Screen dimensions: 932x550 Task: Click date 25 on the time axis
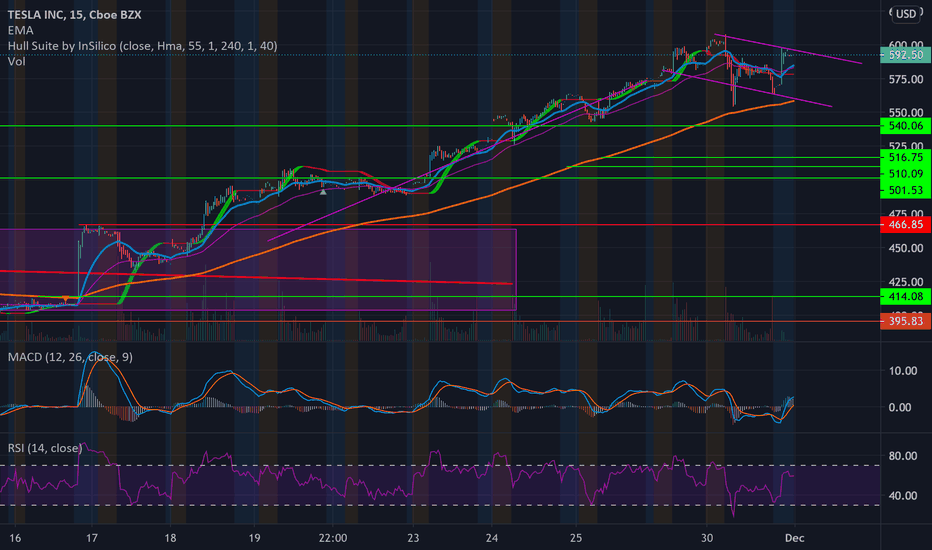pyautogui.click(x=575, y=538)
